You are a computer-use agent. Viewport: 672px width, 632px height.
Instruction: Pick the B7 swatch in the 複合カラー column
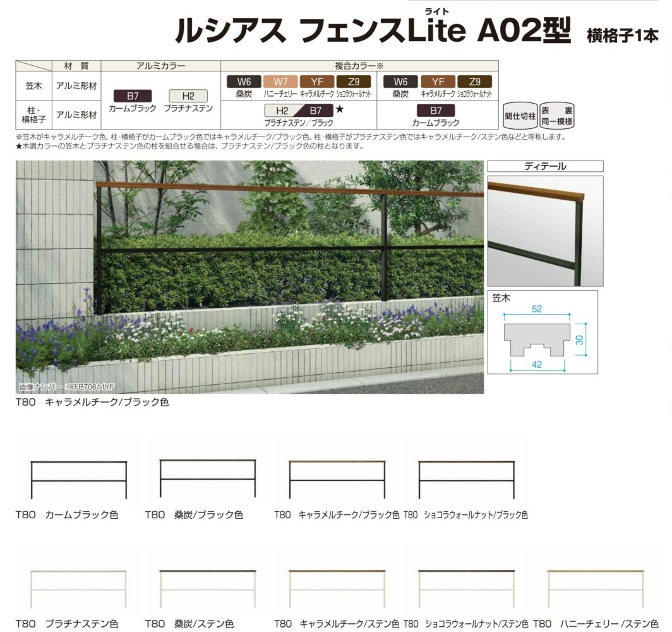[436, 110]
